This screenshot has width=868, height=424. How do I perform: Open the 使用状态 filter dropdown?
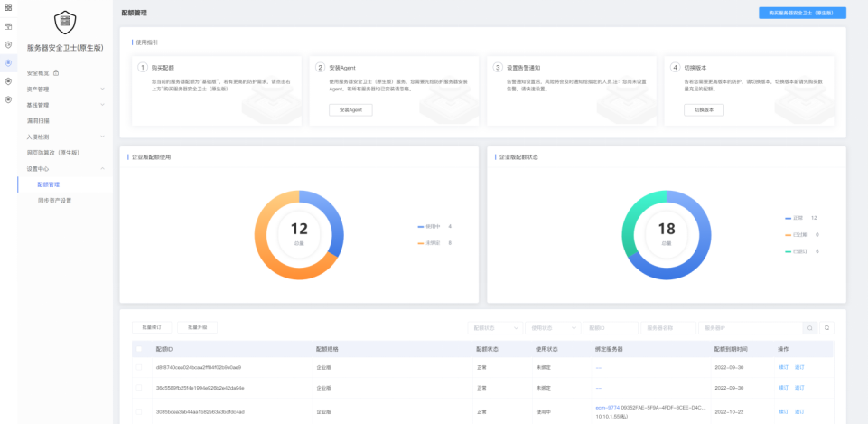point(553,328)
